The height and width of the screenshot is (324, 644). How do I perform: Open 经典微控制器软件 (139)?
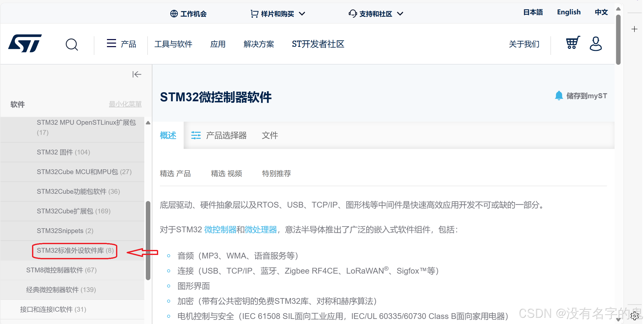(x=72, y=290)
